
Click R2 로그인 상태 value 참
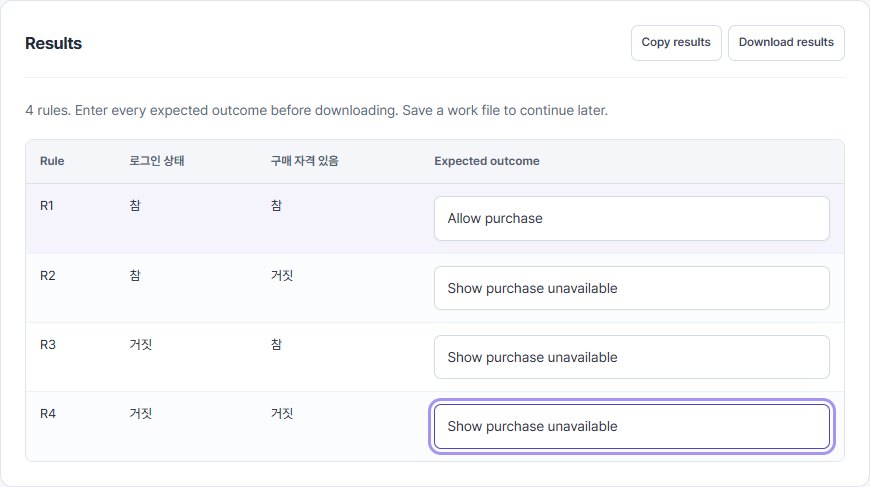coord(135,276)
